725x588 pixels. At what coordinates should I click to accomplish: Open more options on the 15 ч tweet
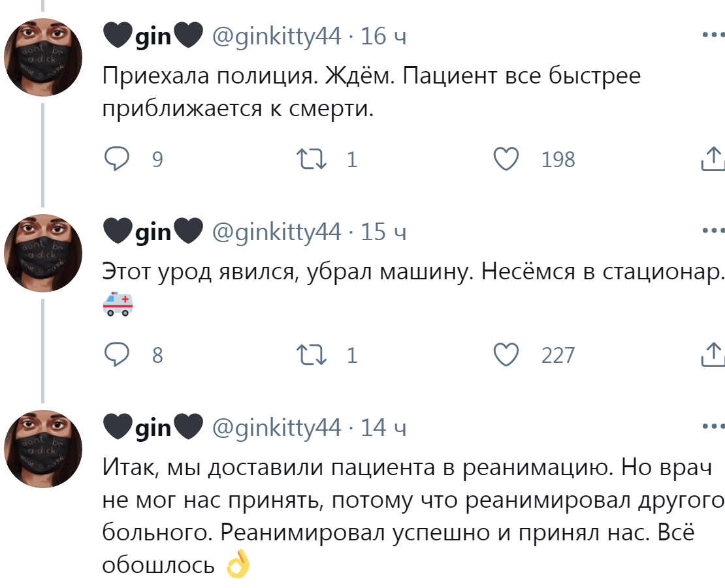click(712, 231)
